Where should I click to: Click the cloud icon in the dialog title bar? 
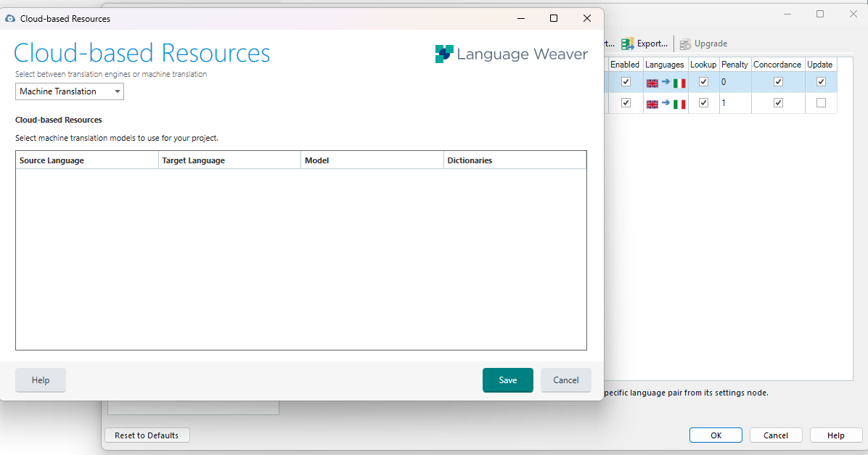(x=9, y=18)
